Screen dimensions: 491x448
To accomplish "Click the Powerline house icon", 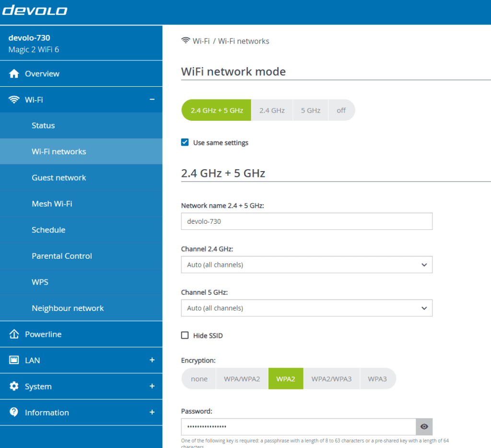I will coord(14,334).
